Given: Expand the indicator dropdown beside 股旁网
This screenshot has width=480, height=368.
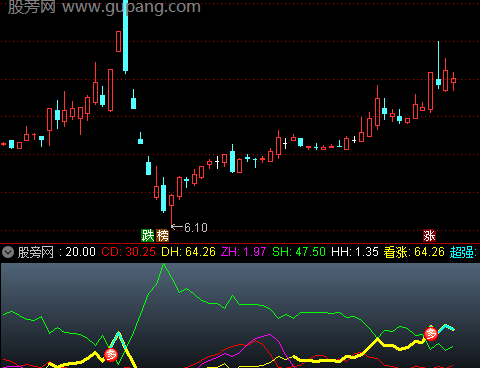Looking at the screenshot, I should (8, 252).
